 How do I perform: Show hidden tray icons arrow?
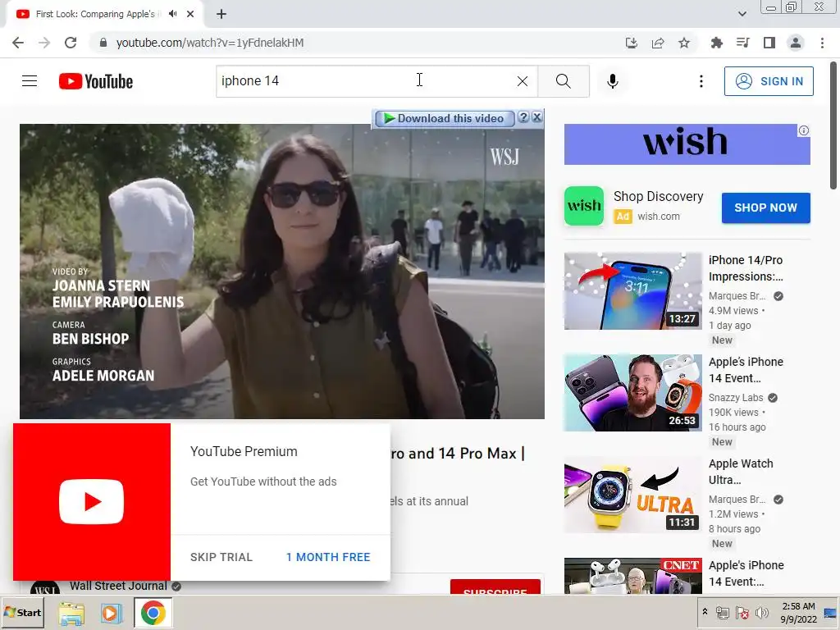tap(705, 612)
